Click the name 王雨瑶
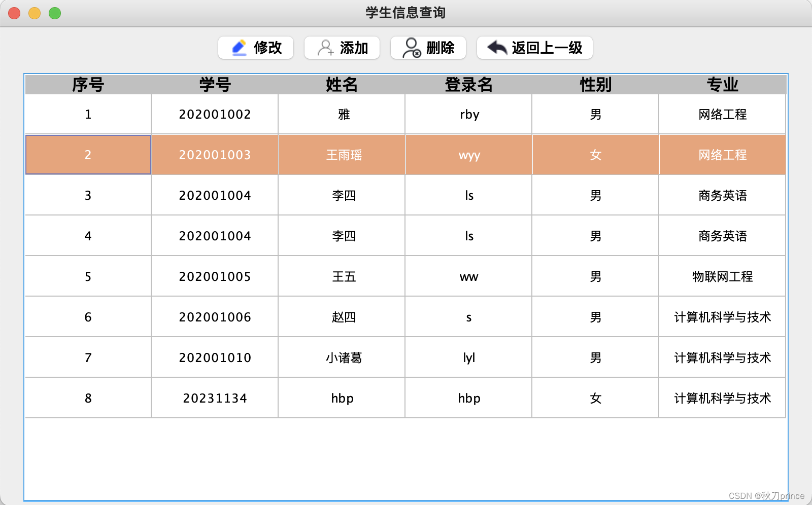The width and height of the screenshot is (812, 505). 344,155
